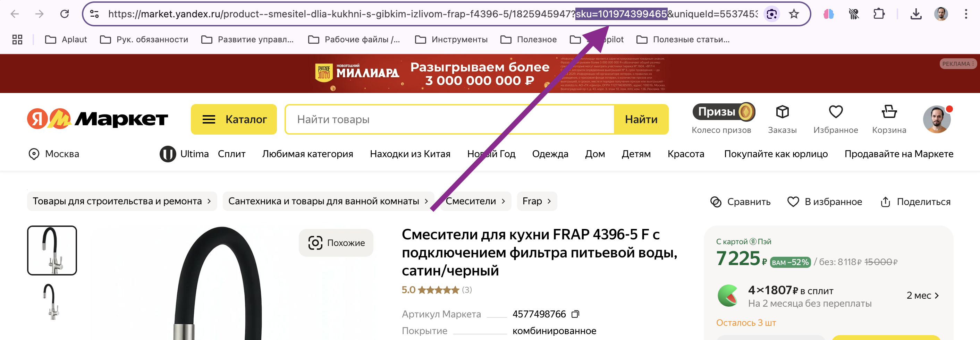
Task: Click the ВАМ –52% discount badge
Action: pos(790,262)
